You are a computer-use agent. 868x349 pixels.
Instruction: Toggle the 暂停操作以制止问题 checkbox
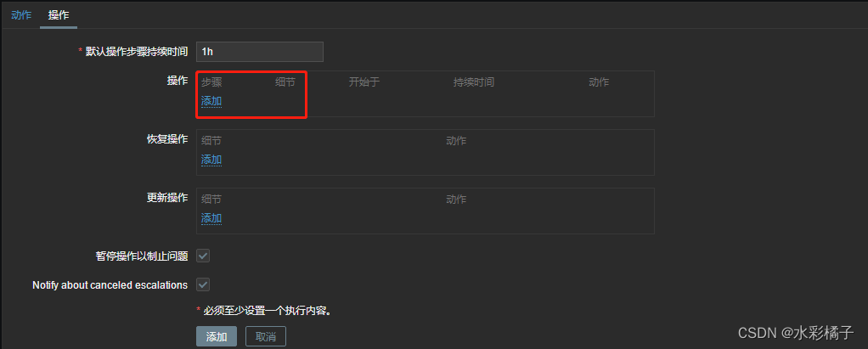pyautogui.click(x=203, y=256)
